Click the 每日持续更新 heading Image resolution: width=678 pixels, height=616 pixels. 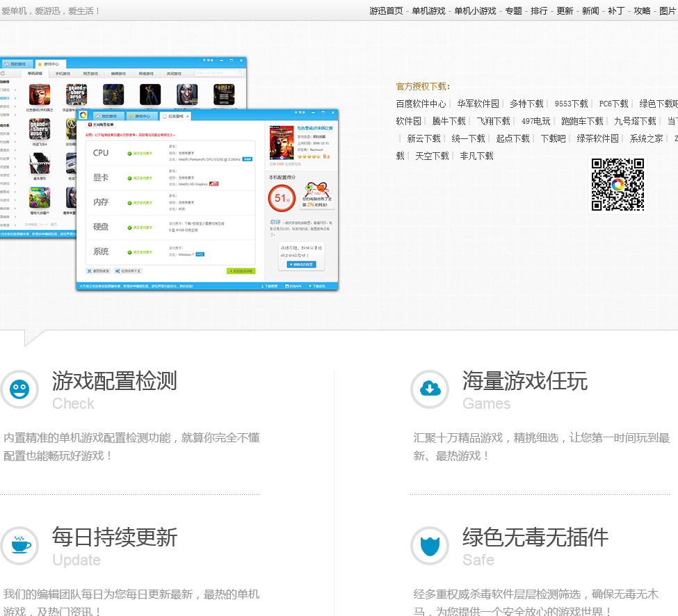coord(115,537)
